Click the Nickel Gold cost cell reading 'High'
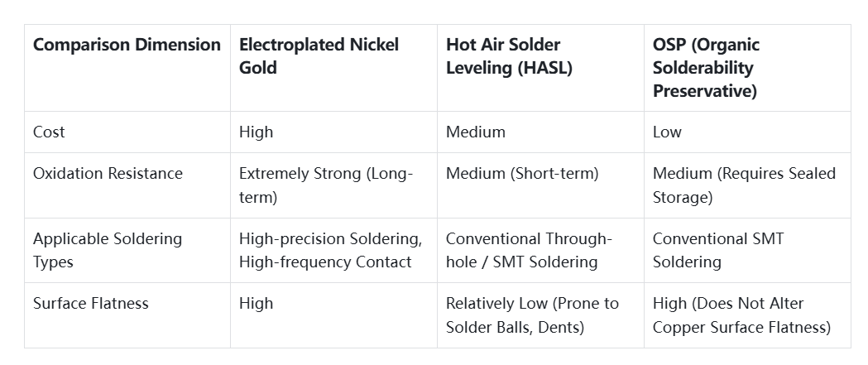This screenshot has width=868, height=365. coord(256,132)
